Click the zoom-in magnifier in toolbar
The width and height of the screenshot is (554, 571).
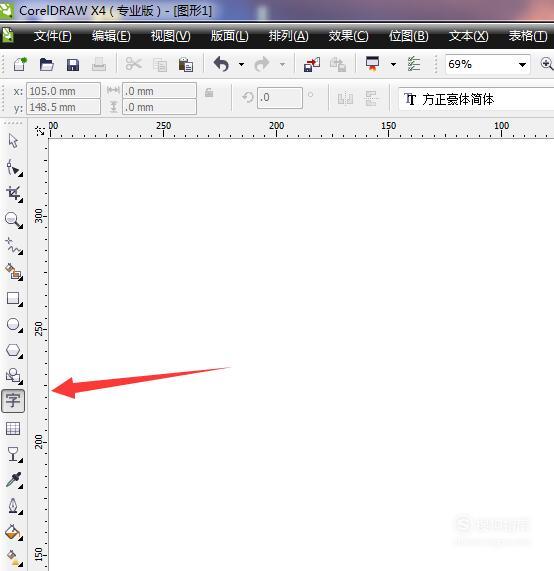click(546, 64)
